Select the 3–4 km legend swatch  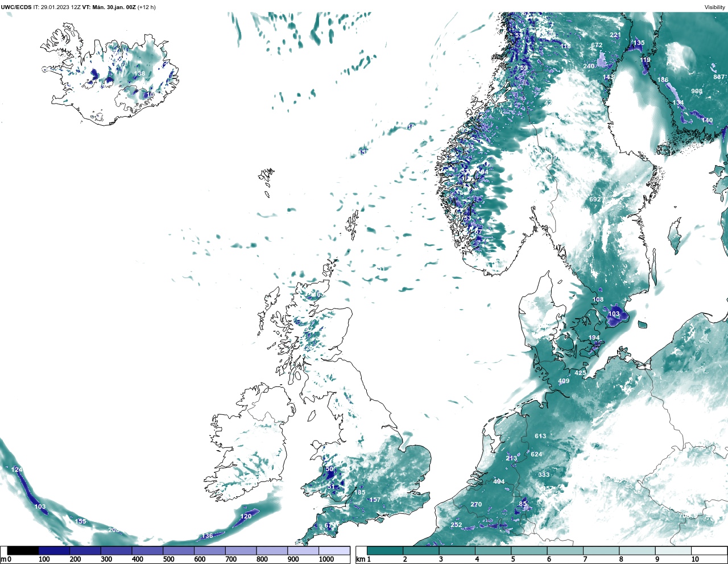[x=457, y=550]
